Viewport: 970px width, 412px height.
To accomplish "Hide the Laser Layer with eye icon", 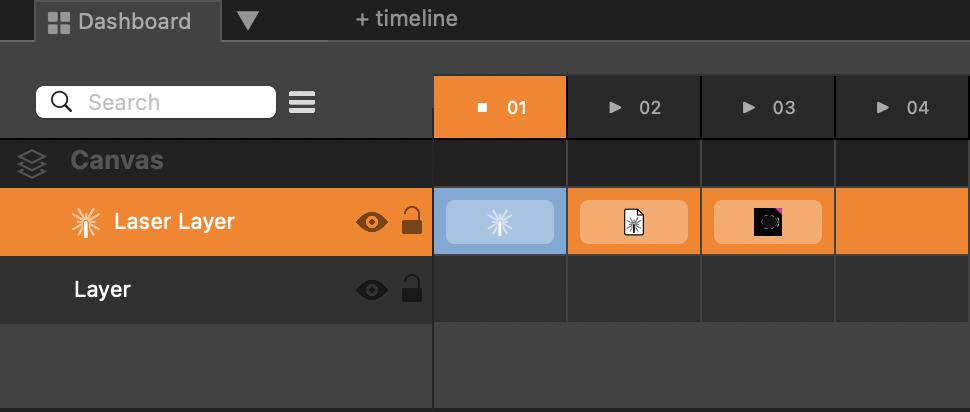I will point(372,222).
